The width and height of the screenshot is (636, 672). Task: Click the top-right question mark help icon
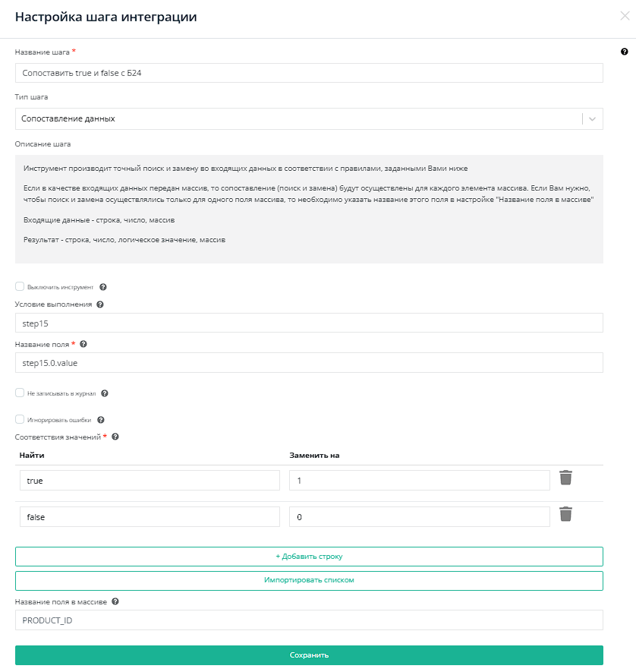tap(624, 52)
